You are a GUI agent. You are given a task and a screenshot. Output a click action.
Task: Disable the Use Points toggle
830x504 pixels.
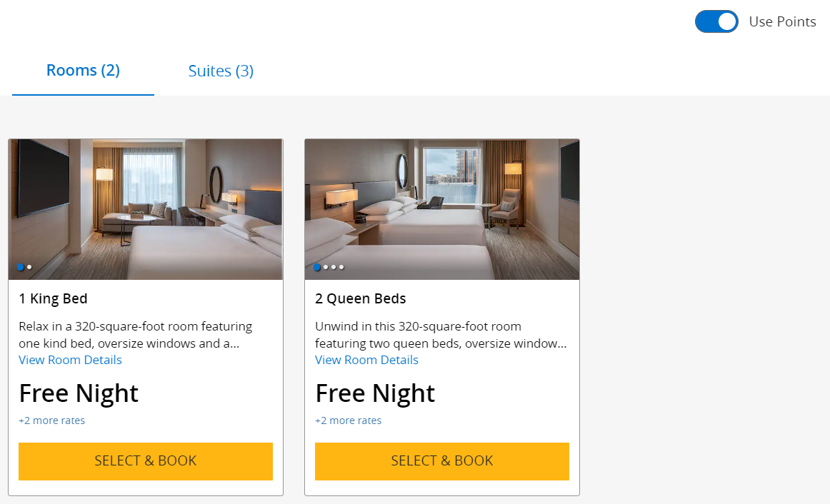coord(716,21)
